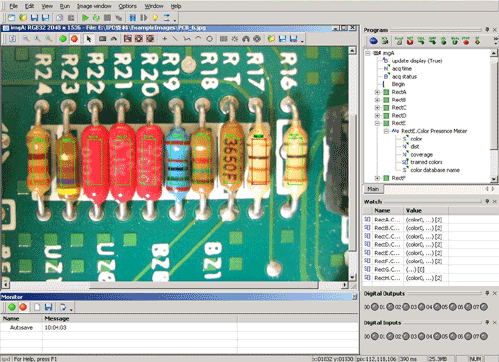Select the circle shape tool
The image size is (499, 362).
[209, 39]
